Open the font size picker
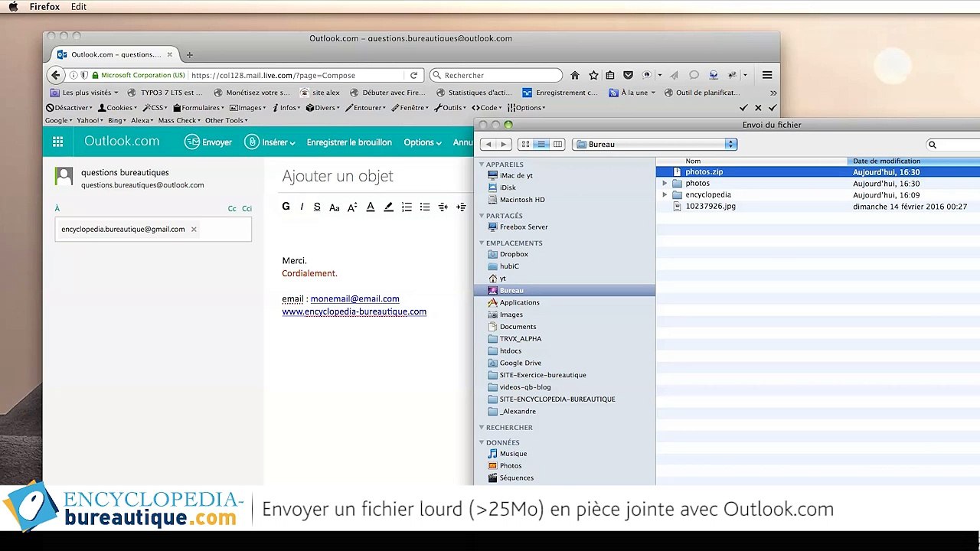This screenshot has width=980, height=551. 352,207
